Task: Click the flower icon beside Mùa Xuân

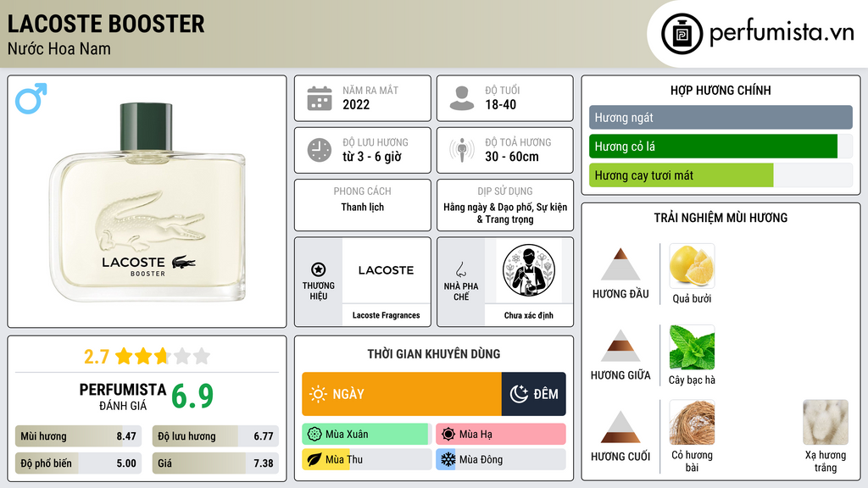Action: point(314,435)
